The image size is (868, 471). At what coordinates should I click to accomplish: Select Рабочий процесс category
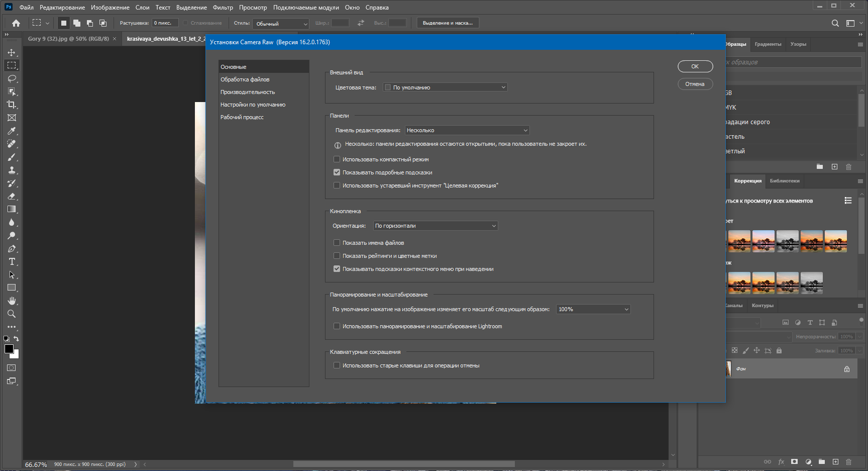[x=264, y=117]
